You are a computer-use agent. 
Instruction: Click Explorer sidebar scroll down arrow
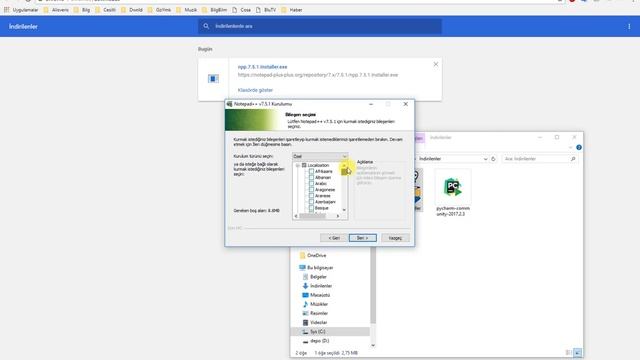click(x=373, y=345)
